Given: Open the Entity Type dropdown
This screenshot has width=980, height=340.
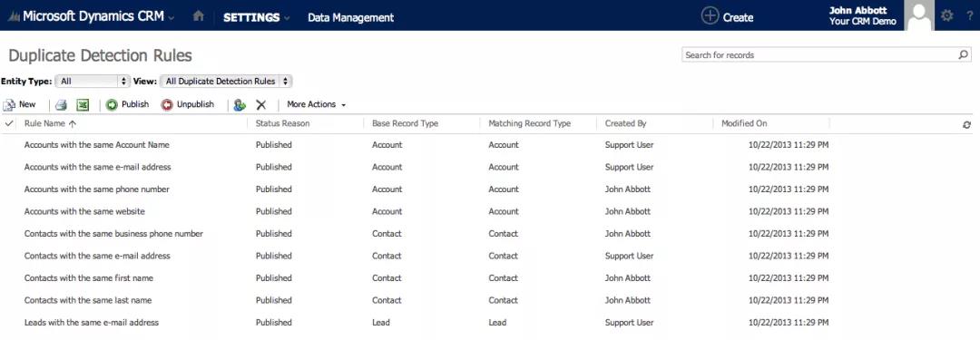Looking at the screenshot, I should 93,82.
